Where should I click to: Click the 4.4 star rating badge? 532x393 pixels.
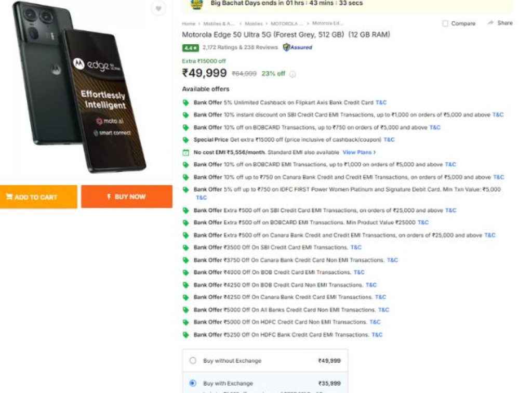click(x=190, y=48)
